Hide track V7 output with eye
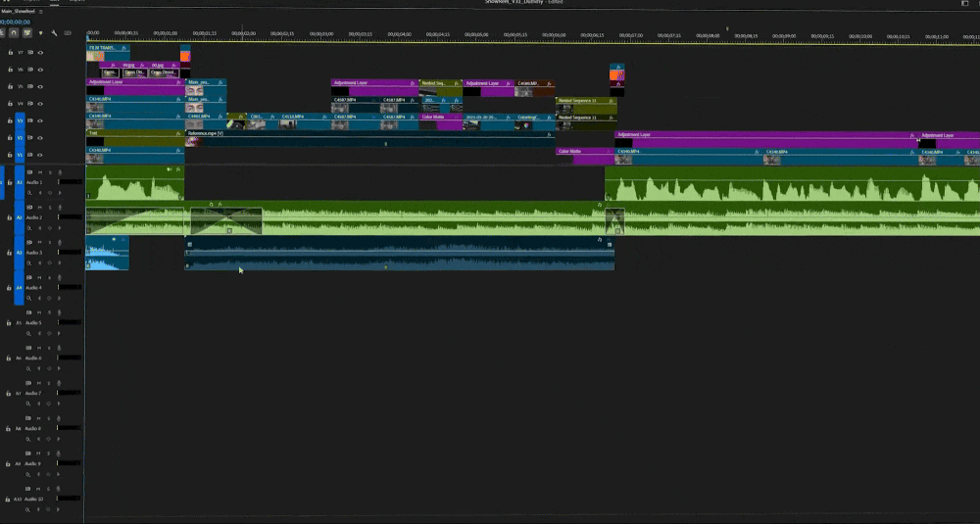980x524 pixels. pyautogui.click(x=40, y=53)
